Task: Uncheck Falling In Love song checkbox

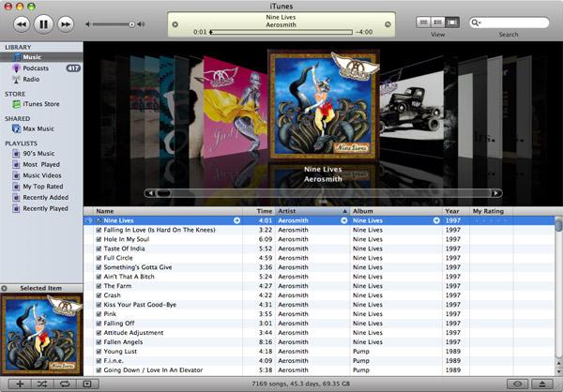Action: click(x=99, y=230)
